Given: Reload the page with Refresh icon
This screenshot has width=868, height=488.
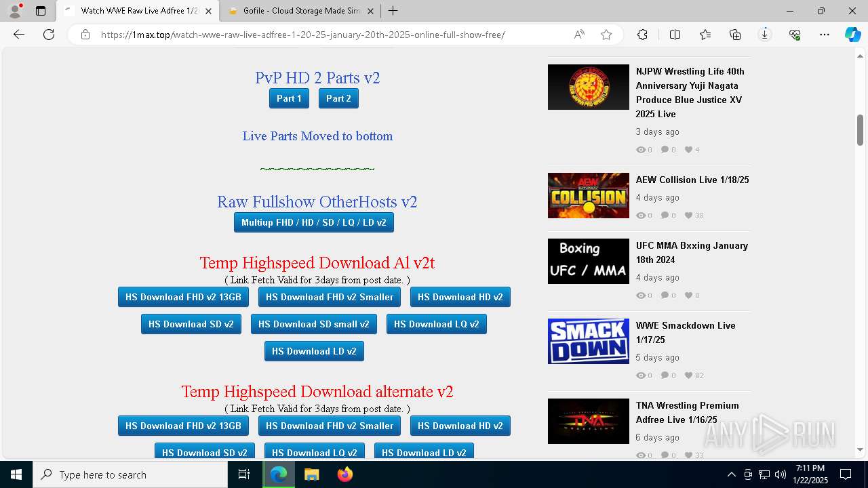Looking at the screenshot, I should (x=49, y=35).
